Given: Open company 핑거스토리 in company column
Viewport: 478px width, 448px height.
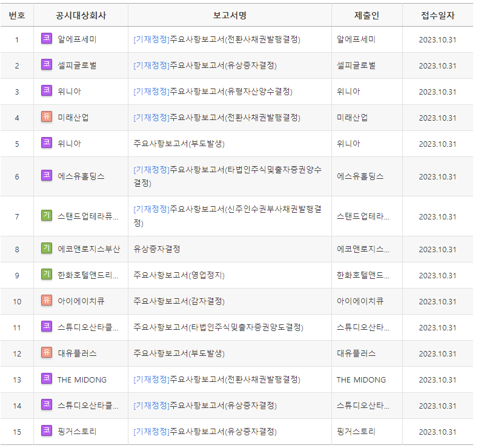Looking at the screenshot, I should click(x=77, y=432).
